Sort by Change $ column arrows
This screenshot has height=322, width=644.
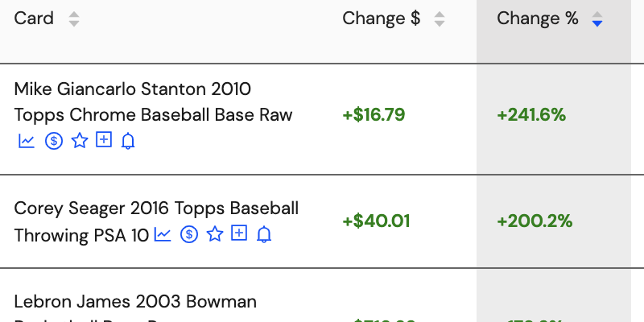tap(440, 19)
